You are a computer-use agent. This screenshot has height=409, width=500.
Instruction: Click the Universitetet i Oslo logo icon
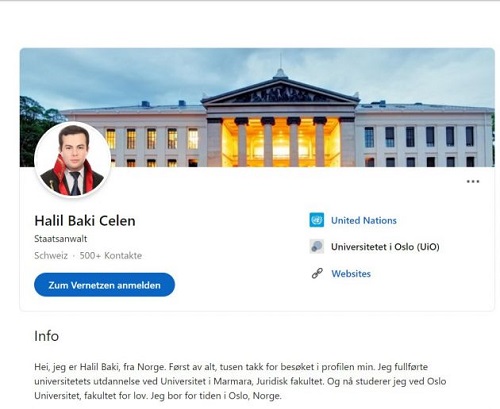(316, 247)
